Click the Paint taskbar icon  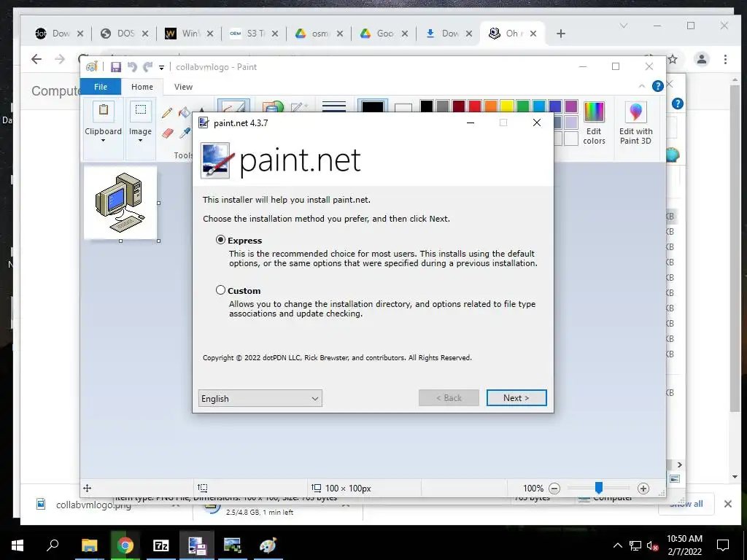pyautogui.click(x=268, y=545)
